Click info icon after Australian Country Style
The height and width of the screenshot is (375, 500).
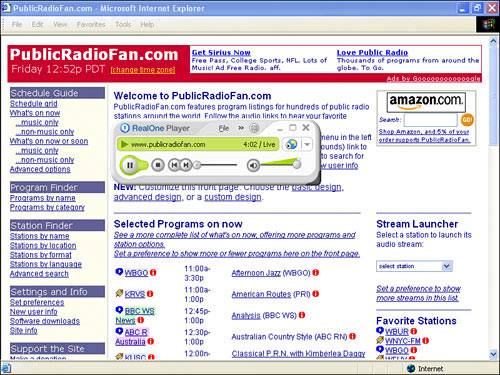[353, 336]
